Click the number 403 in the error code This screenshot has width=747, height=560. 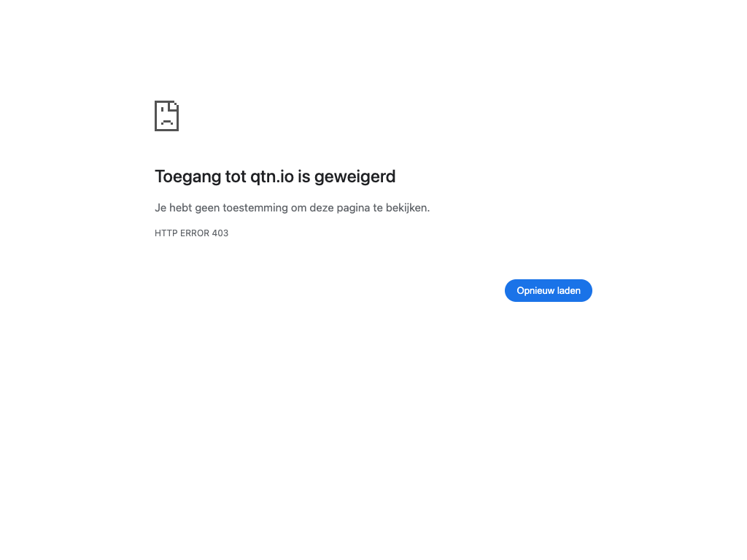point(220,233)
